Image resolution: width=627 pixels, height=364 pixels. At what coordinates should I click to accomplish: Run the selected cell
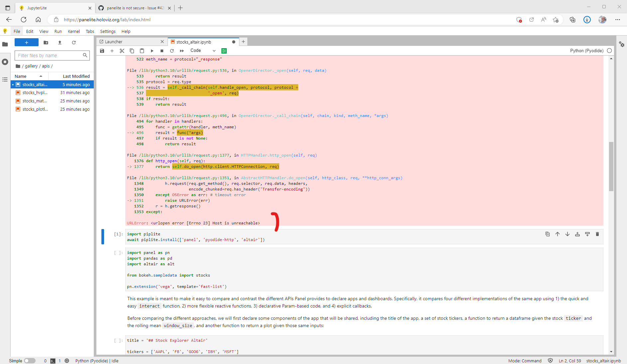point(152,51)
